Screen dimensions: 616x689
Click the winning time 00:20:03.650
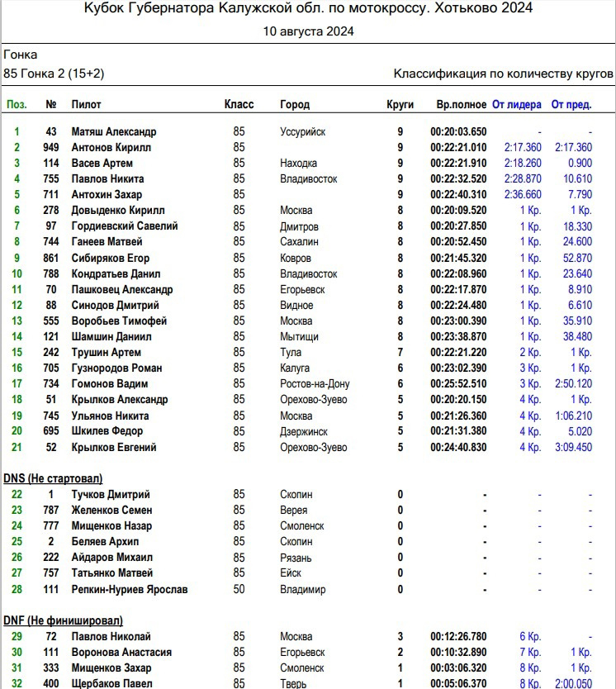tap(458, 131)
